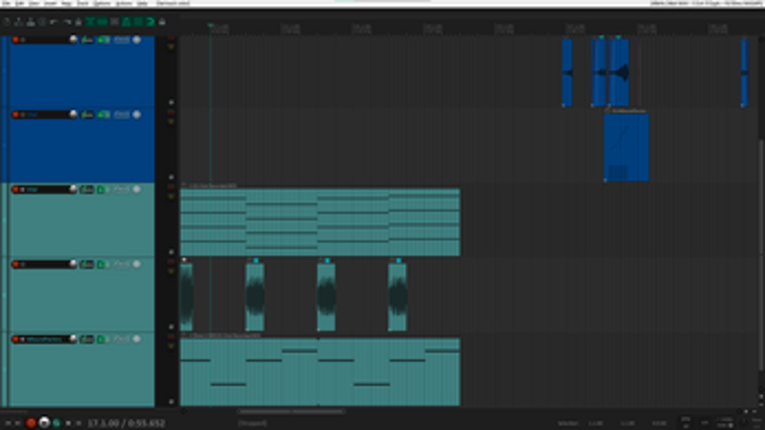
Task: Click the cyan icon above the second audio clip
Action: click(256, 261)
